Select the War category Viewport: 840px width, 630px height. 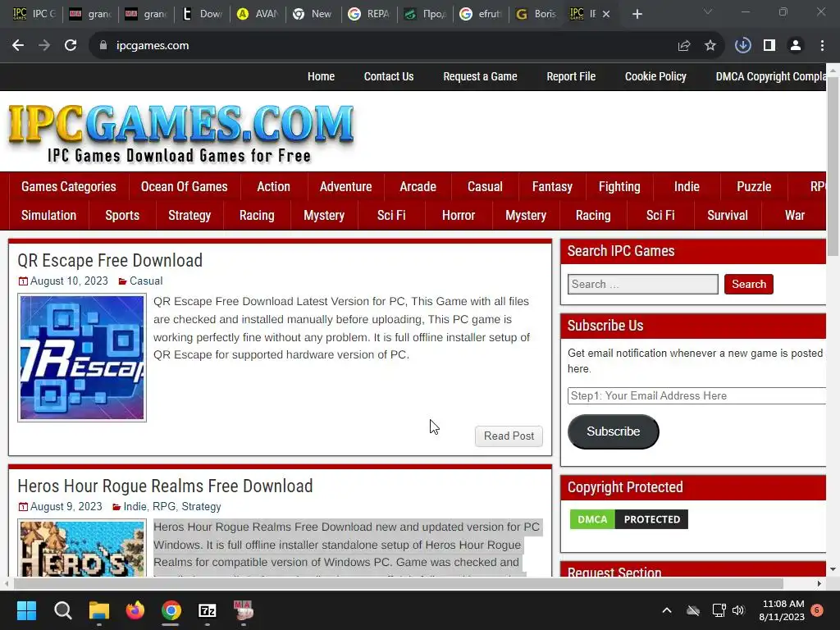click(795, 216)
